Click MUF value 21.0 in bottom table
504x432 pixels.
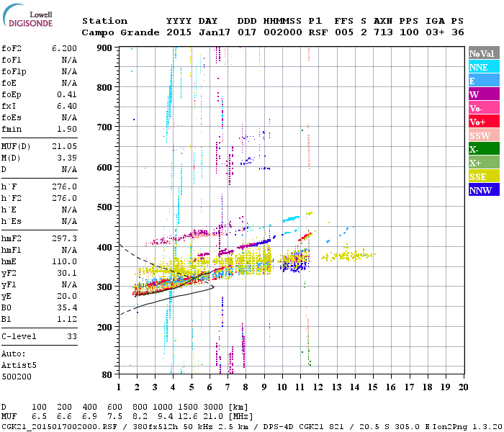click(x=213, y=417)
